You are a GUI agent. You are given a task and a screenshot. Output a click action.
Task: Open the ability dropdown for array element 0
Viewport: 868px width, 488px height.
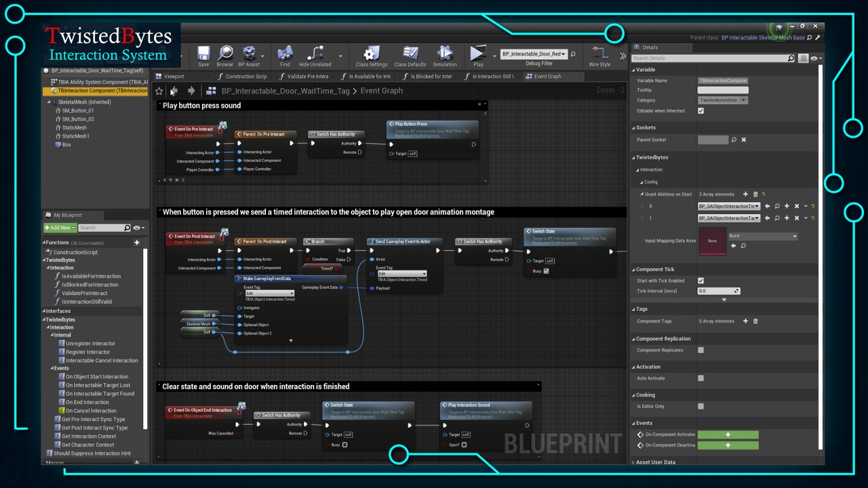[x=729, y=206]
